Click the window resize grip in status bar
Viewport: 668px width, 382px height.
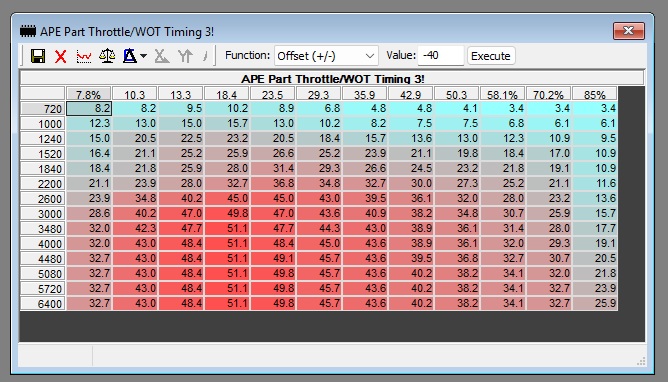coord(641,362)
